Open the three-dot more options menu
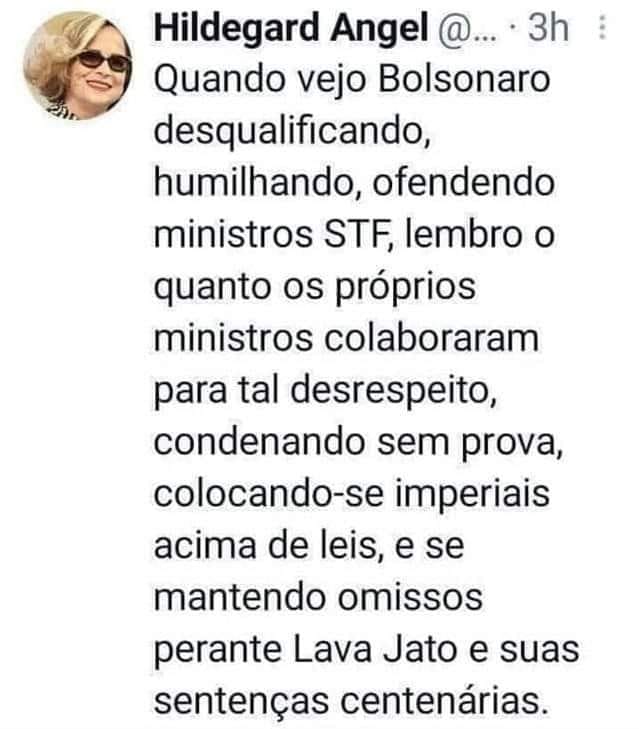The width and height of the screenshot is (639, 729). tap(602, 27)
